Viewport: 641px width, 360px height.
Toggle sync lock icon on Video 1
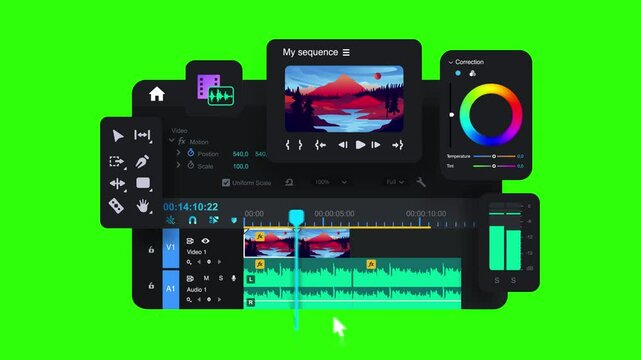point(190,241)
